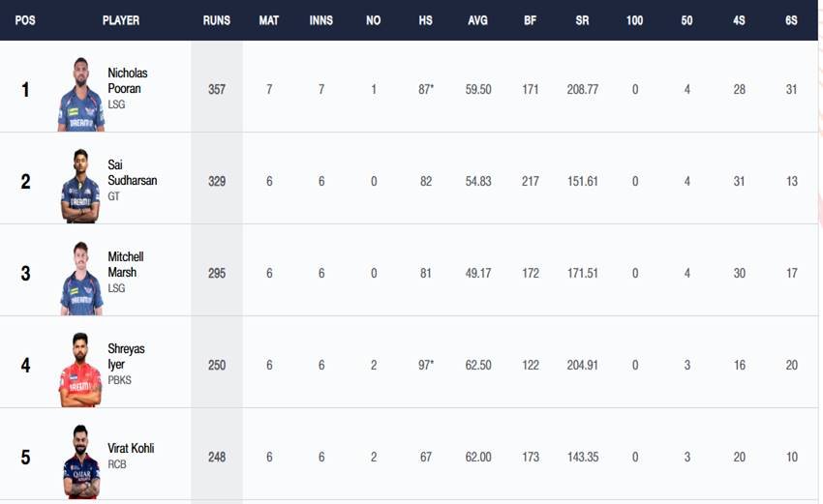823x504 pixels.
Task: Click the PLAYER column header
Action: click(x=121, y=20)
